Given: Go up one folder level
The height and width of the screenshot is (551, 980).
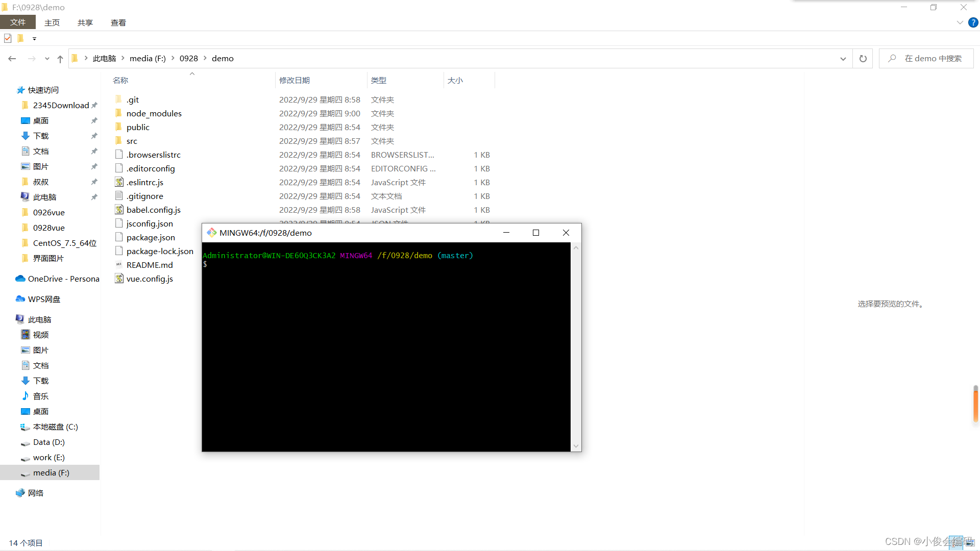Looking at the screenshot, I should [60, 59].
